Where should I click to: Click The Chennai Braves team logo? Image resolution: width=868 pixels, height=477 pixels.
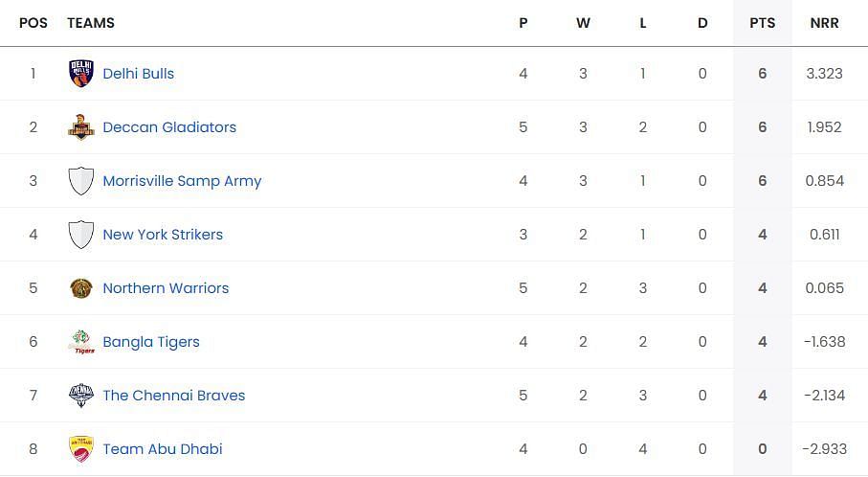pyautogui.click(x=81, y=395)
